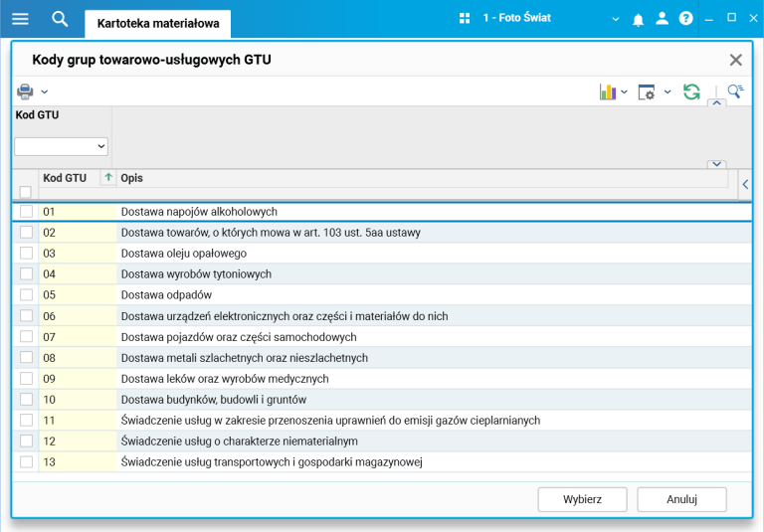Click the Anuluj button
This screenshot has height=532, width=764.
pos(681,499)
